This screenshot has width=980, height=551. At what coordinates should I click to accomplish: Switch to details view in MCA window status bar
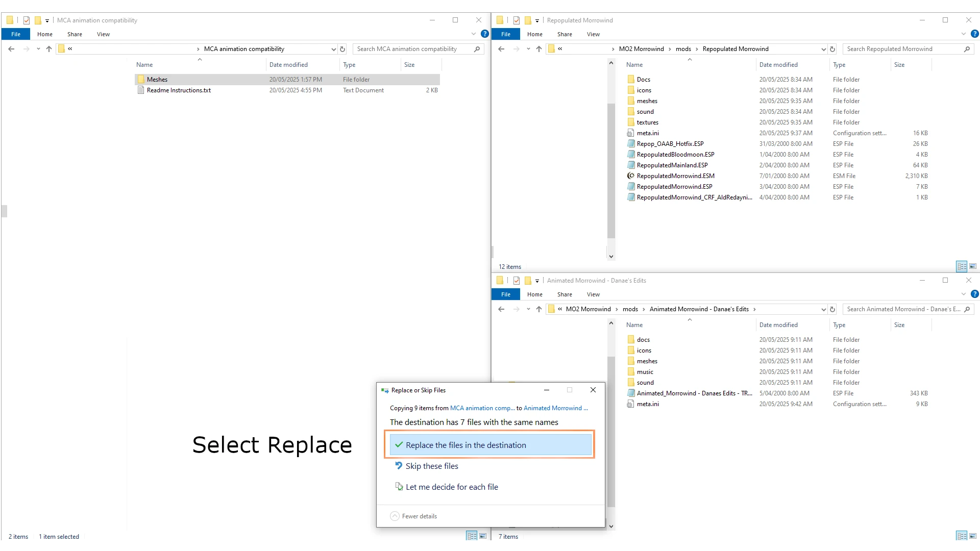tap(472, 536)
